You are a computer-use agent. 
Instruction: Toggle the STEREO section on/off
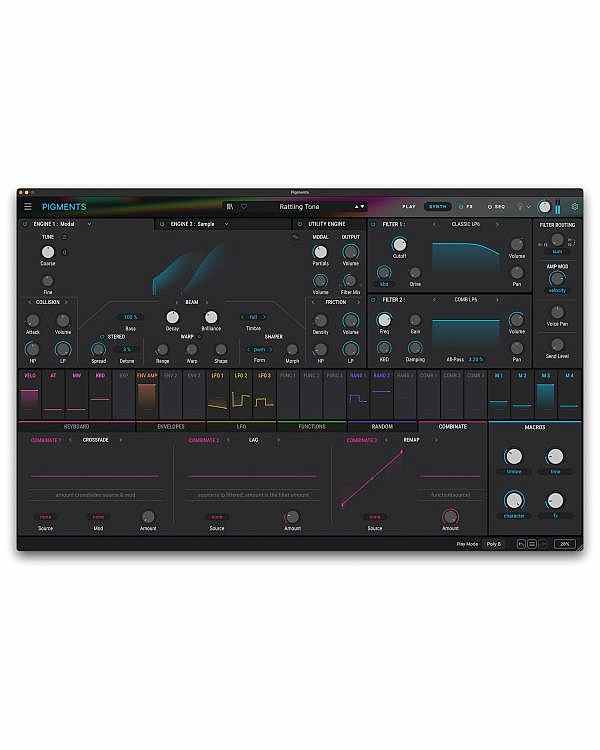[102, 337]
